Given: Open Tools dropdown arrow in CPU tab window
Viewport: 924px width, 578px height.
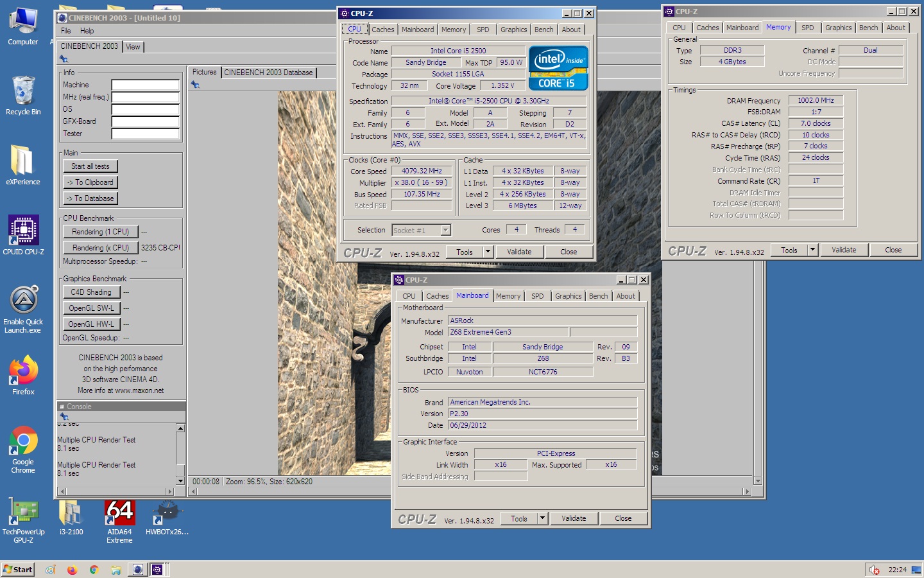Looking at the screenshot, I should coord(488,252).
